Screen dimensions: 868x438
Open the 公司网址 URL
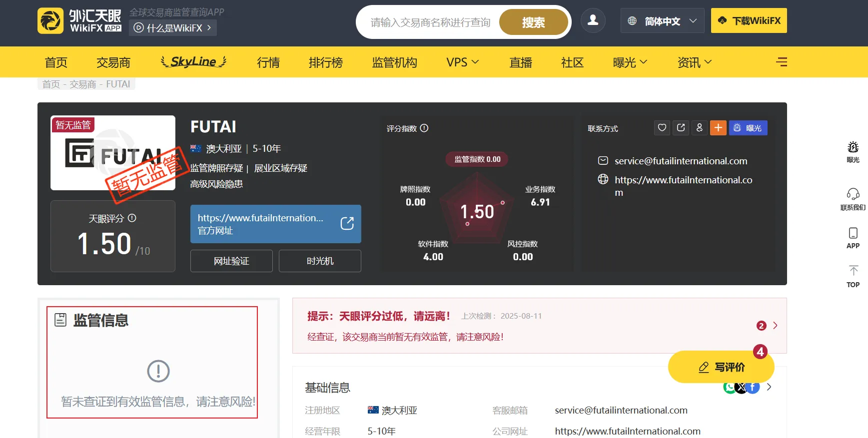coord(628,431)
